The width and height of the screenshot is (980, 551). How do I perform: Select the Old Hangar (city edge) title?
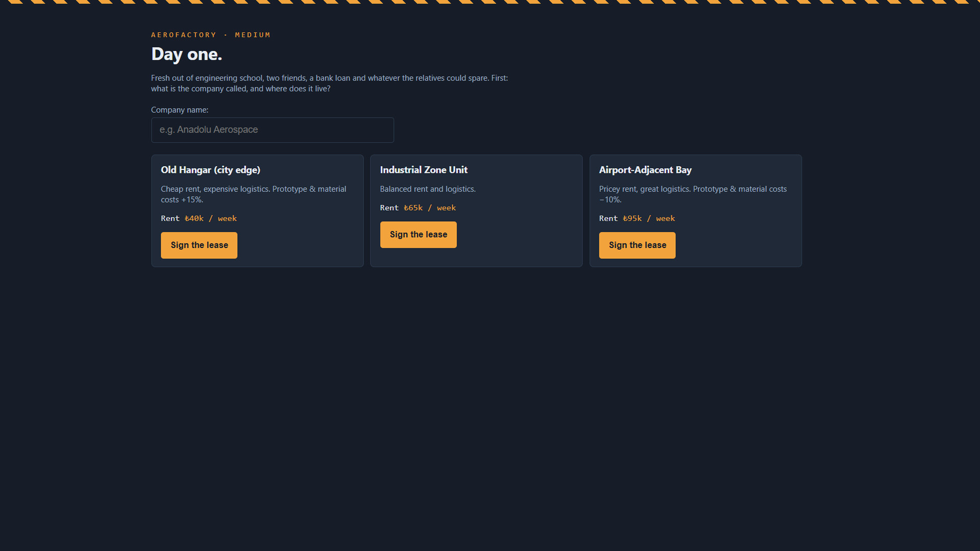[210, 170]
